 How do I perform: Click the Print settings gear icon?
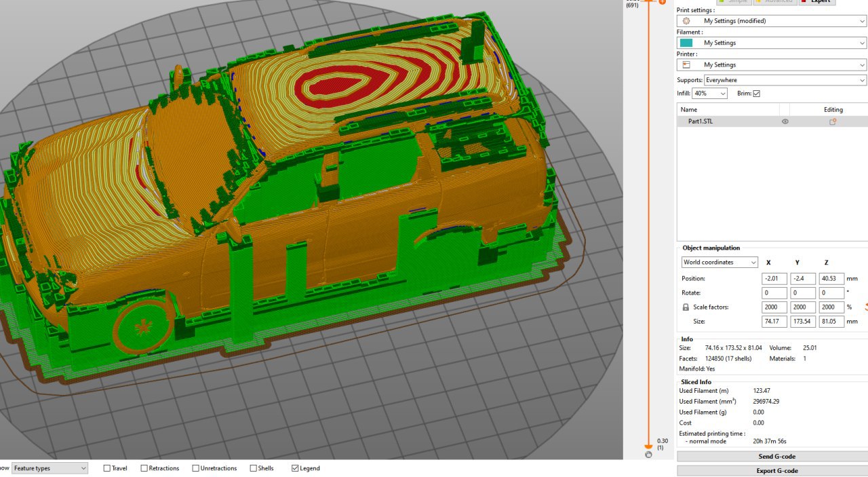coord(686,21)
